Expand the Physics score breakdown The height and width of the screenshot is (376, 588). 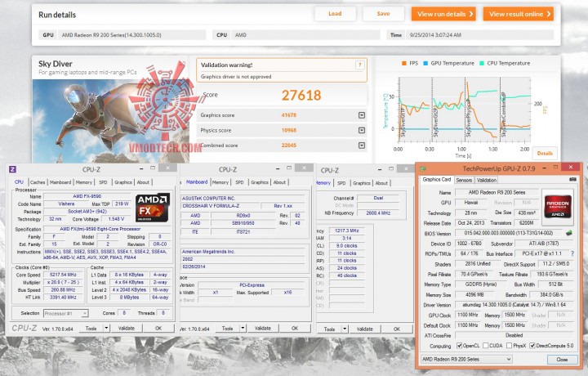(362, 130)
